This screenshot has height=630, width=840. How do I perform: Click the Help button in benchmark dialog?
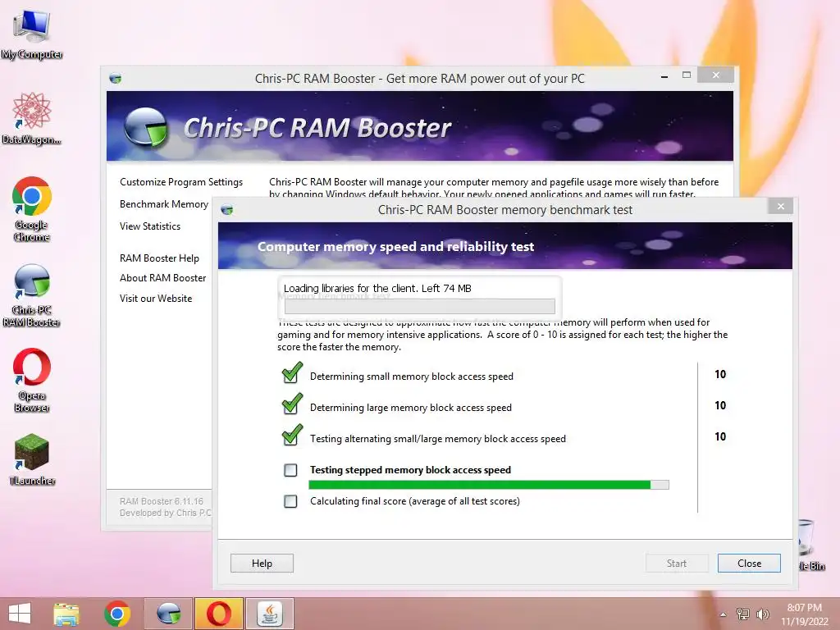point(262,563)
